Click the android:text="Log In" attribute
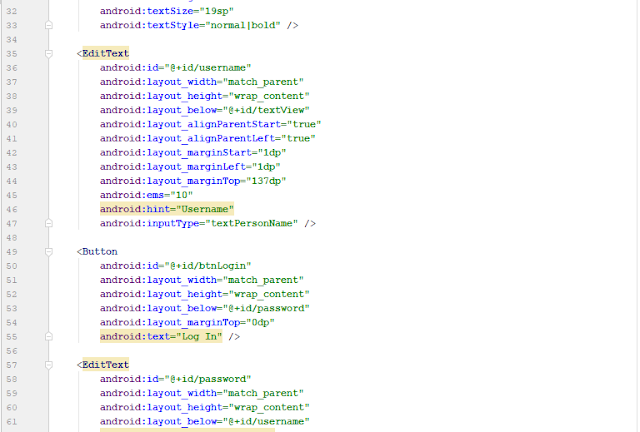 [x=161, y=336]
